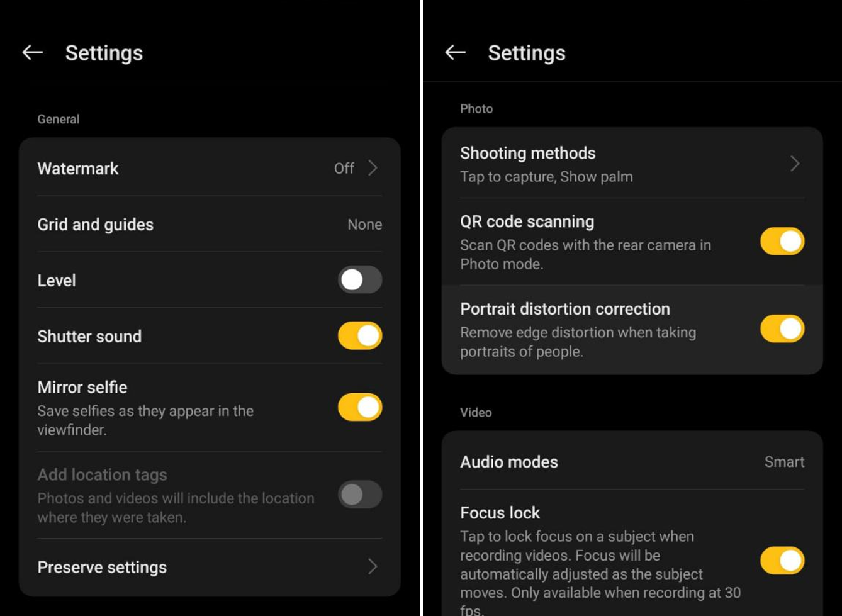
Task: Tap the Preserve settings label
Action: (102, 568)
